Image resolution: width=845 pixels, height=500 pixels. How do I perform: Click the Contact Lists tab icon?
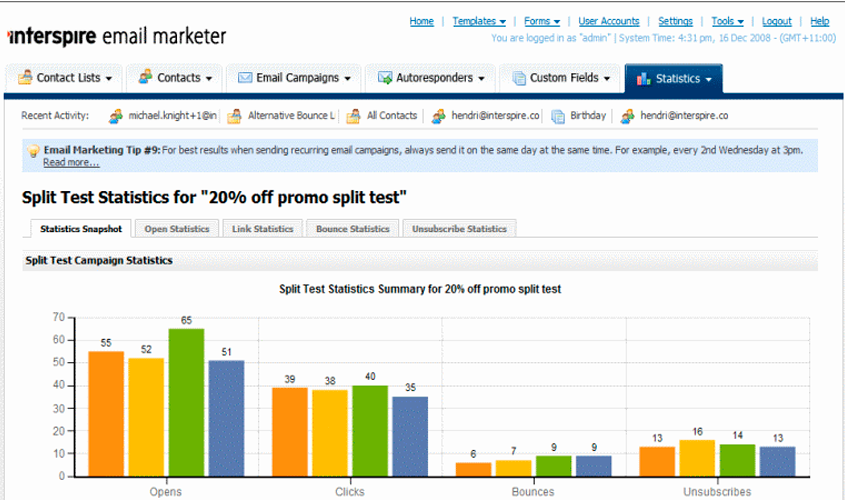[x=25, y=78]
